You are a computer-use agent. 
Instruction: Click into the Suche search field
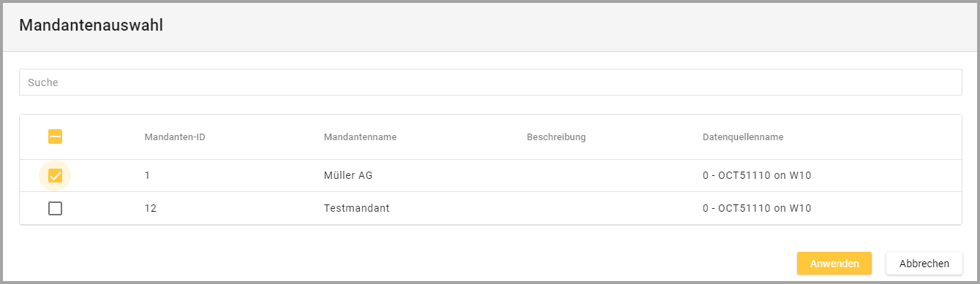490,82
